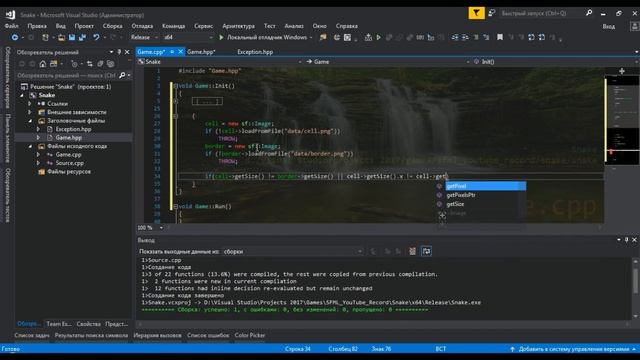Open the debugger target dropdown arrow

[x=311, y=38]
